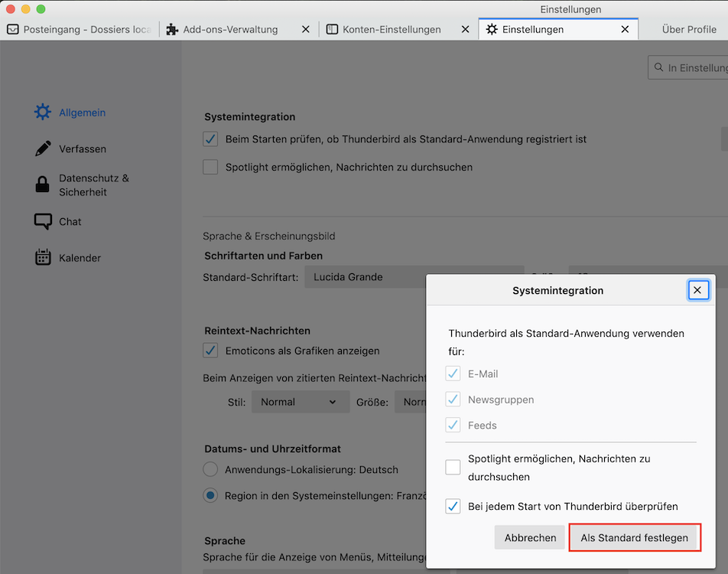Switch to Posteingang tab

(80, 29)
